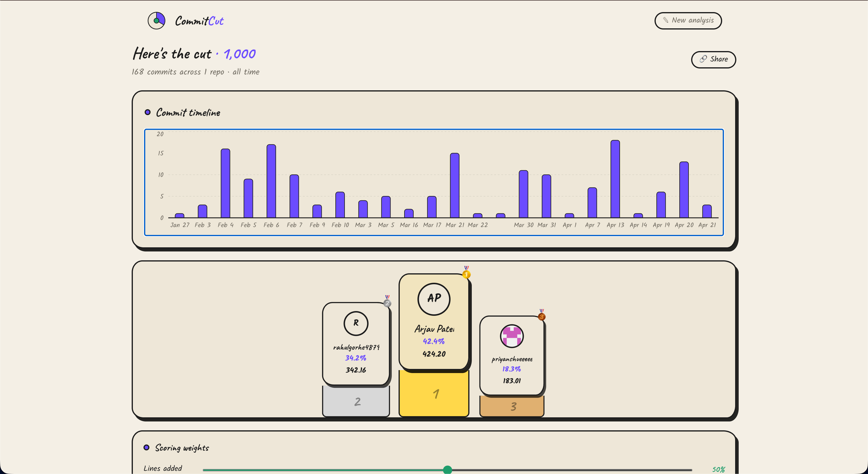Click the '424.20' score value
The height and width of the screenshot is (474, 868).
tap(434, 354)
